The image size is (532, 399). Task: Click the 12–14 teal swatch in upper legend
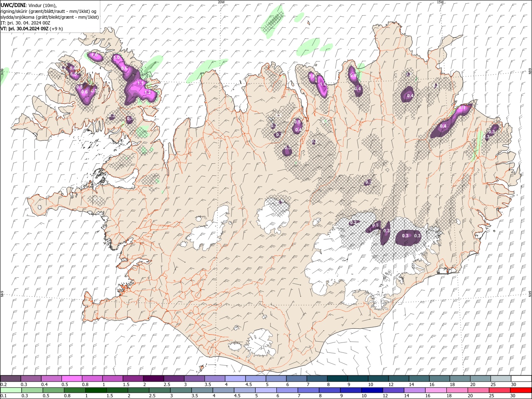[398, 379]
